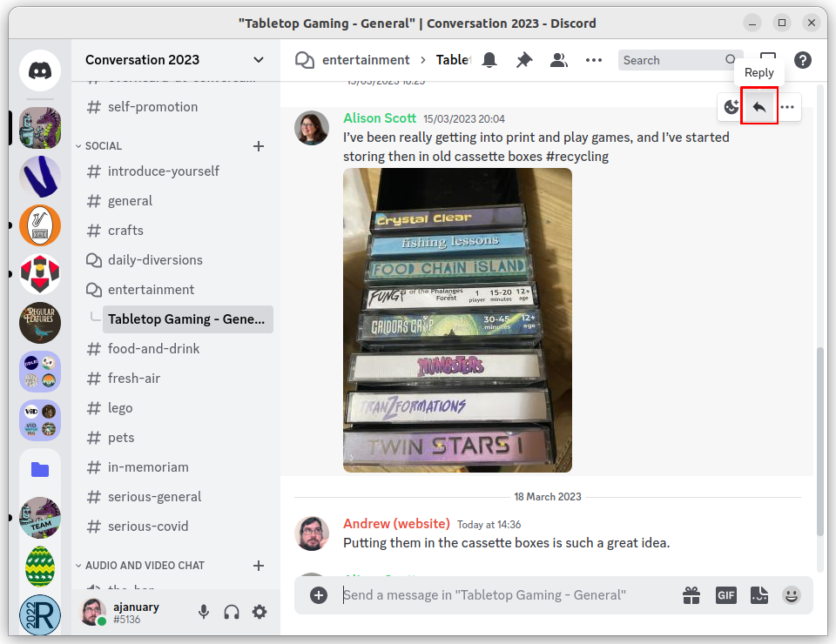Image resolution: width=836 pixels, height=644 pixels.
Task: View Andrew's avatar in chat
Action: [312, 533]
